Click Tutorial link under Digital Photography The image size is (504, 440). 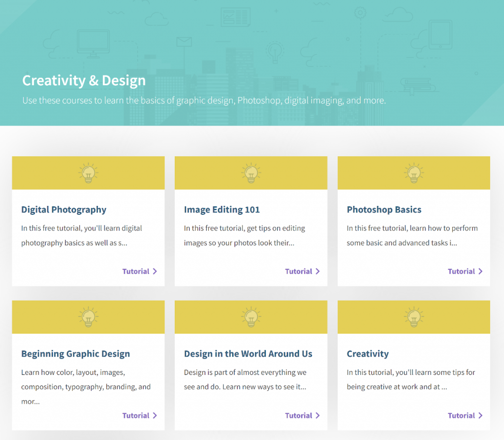(139, 271)
